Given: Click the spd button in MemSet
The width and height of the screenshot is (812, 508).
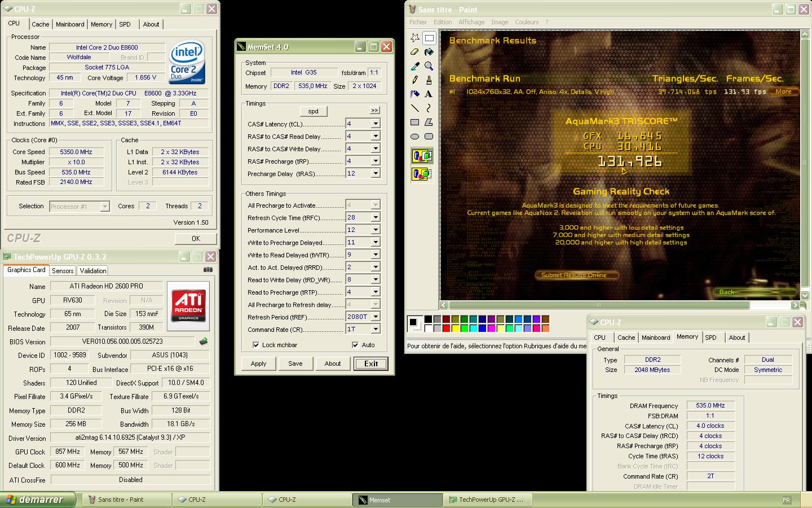Looking at the screenshot, I should click(314, 111).
